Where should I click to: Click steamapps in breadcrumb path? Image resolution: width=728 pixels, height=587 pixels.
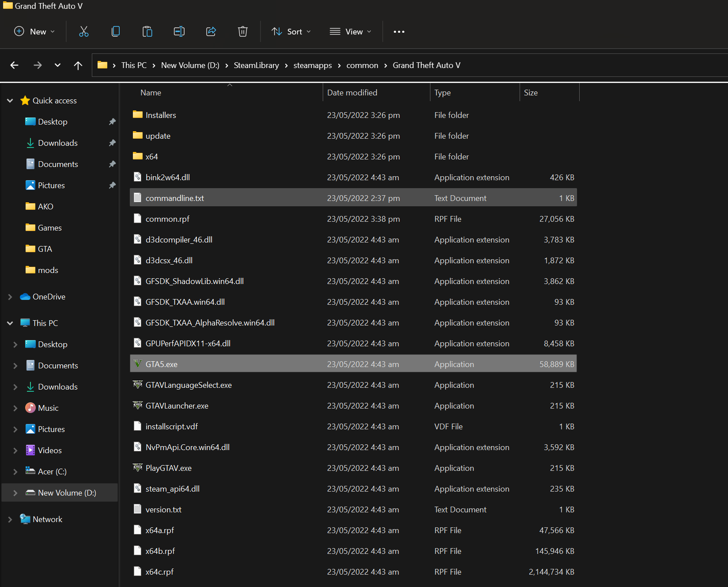click(313, 65)
